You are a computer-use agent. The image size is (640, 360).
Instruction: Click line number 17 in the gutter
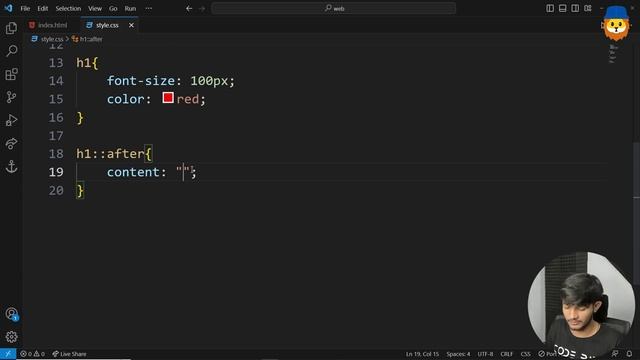point(56,136)
